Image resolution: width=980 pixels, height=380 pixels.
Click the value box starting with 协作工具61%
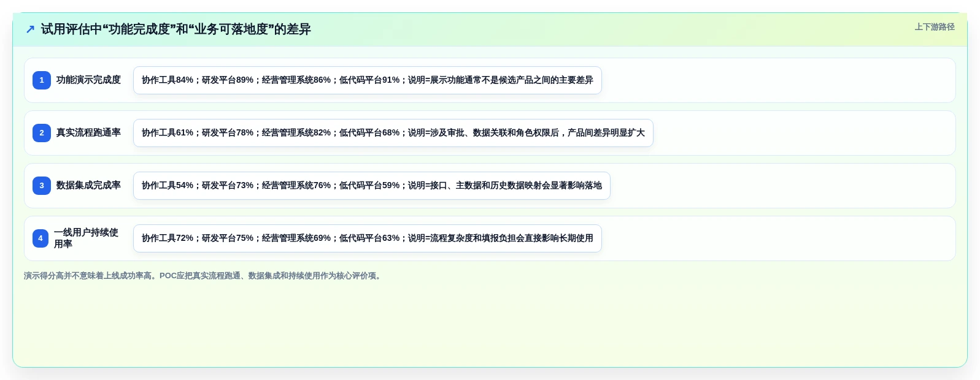click(x=393, y=133)
